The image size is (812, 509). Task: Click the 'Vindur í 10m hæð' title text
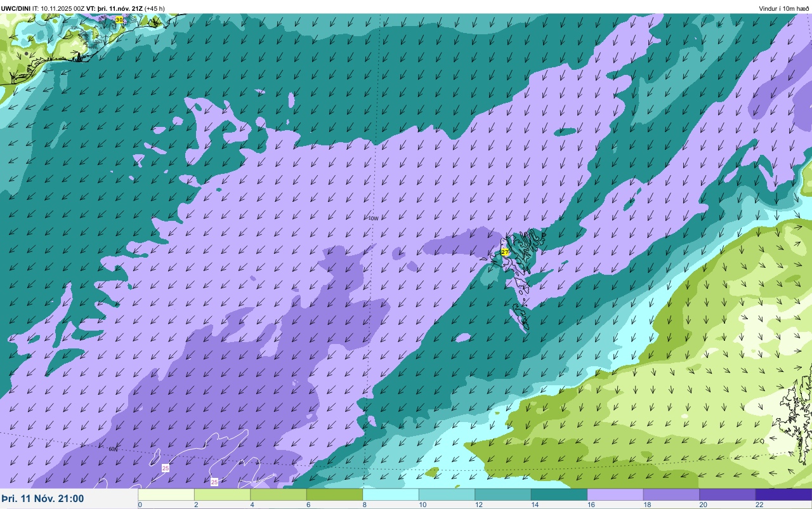[x=784, y=8]
